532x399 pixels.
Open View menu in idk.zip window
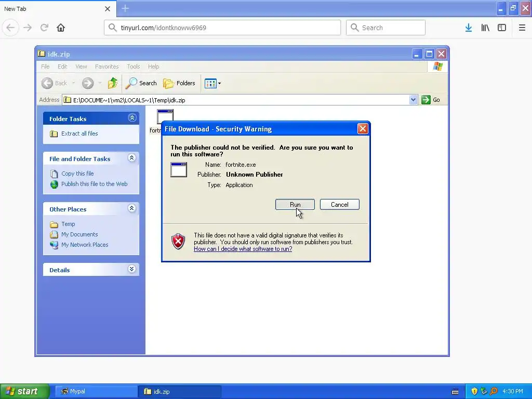pyautogui.click(x=81, y=66)
